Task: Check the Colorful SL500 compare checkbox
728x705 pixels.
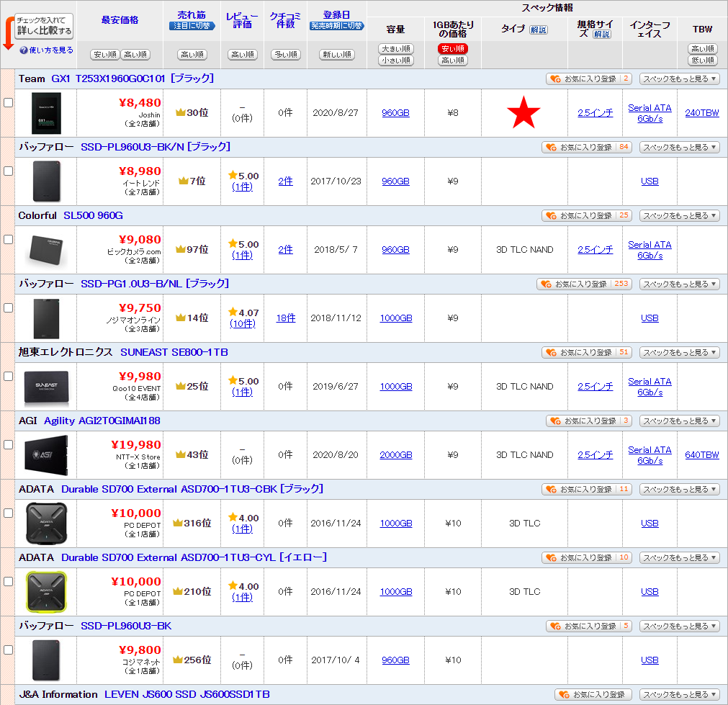Action: tap(9, 239)
